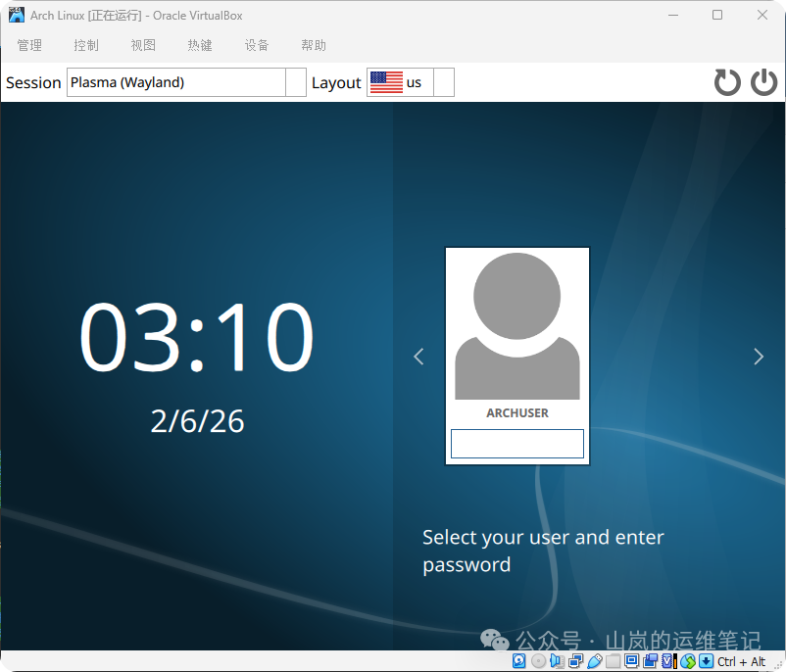
Task: Click the 03:10 clock display
Action: 196,337
